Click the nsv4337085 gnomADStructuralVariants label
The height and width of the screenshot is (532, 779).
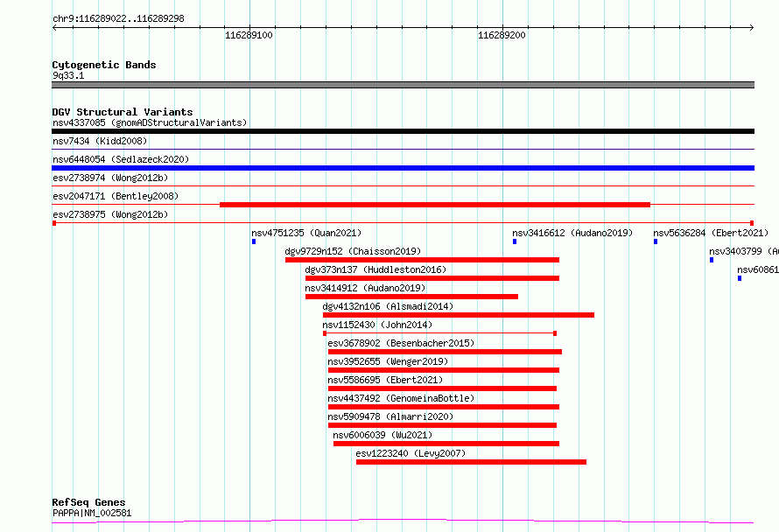click(150, 122)
